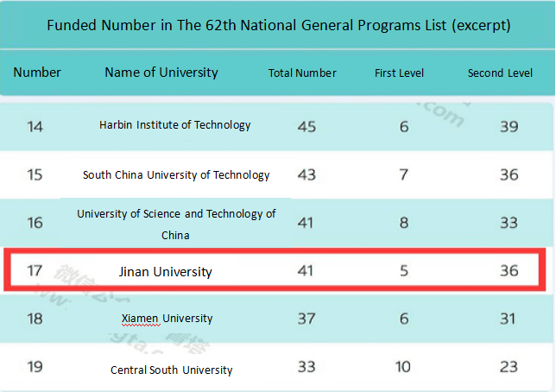Click the "Second Level" column header
The image size is (556, 392).
point(500,73)
